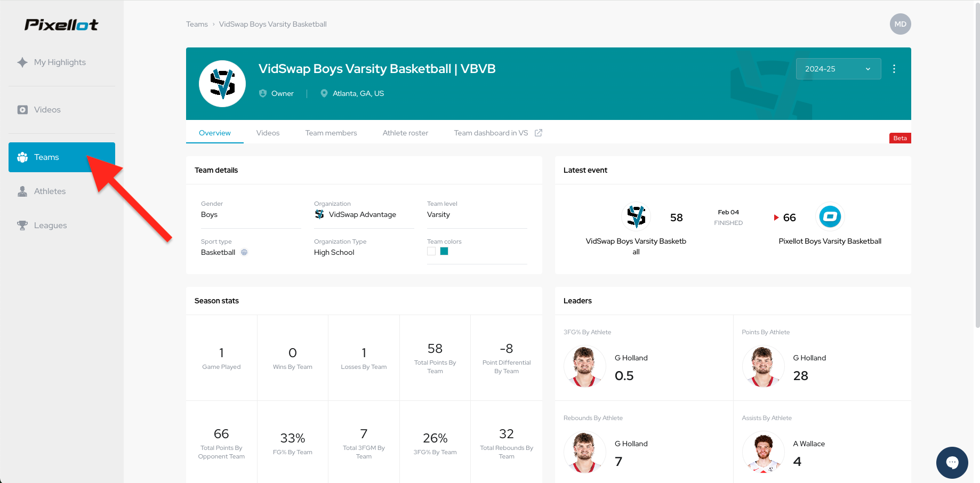
Task: Click the page vertical scrollbar
Action: (977, 165)
